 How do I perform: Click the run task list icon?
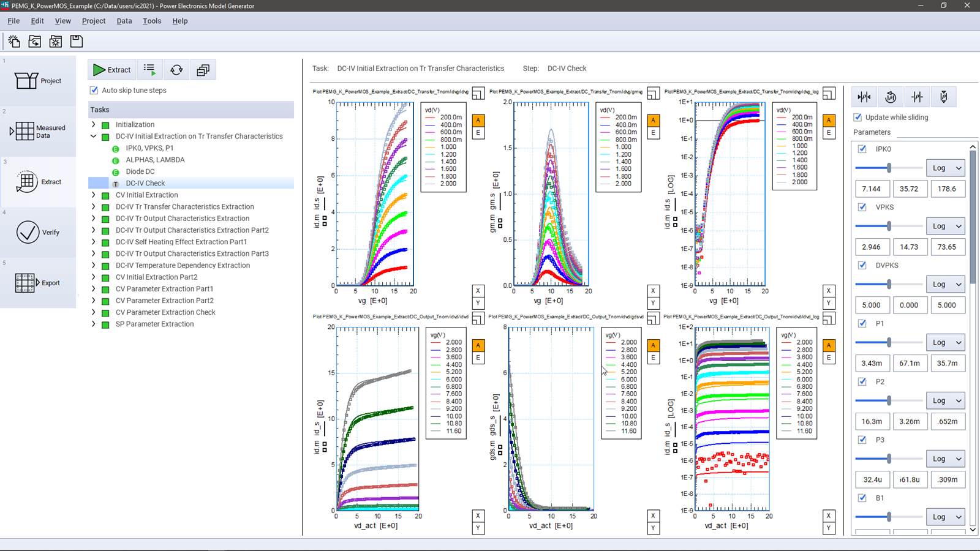point(149,70)
